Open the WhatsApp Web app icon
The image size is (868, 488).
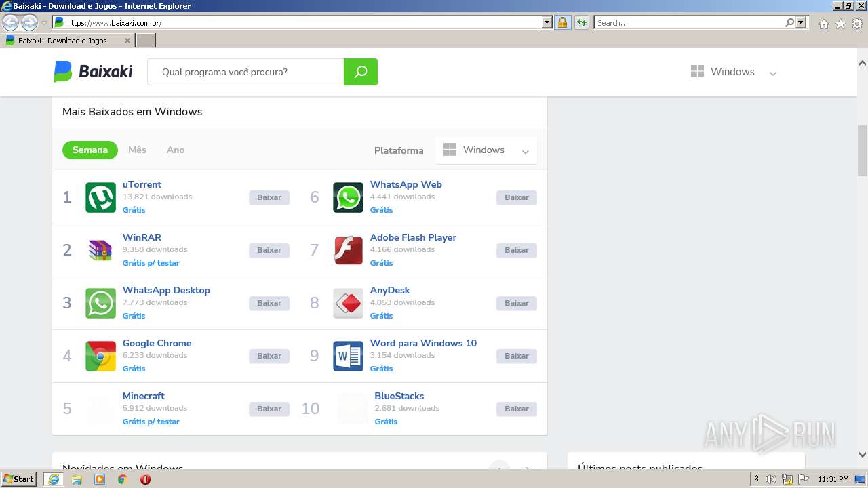coord(348,197)
